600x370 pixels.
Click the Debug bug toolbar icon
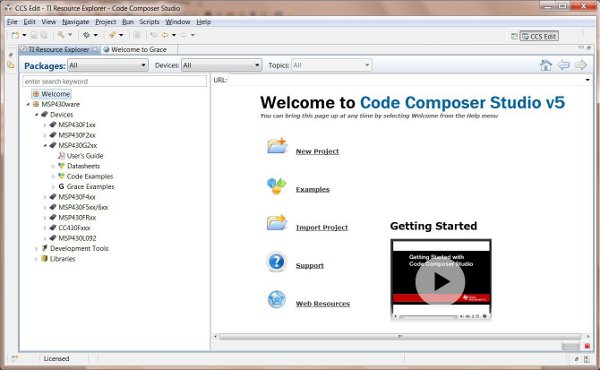pos(86,35)
